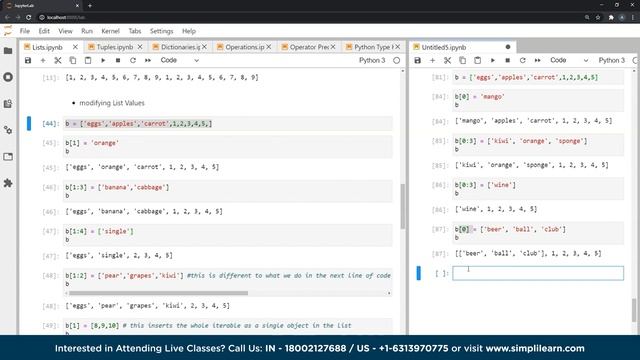This screenshot has width=640, height=360.
Task: Switch to the Operations notebook tab
Action: 244,47
